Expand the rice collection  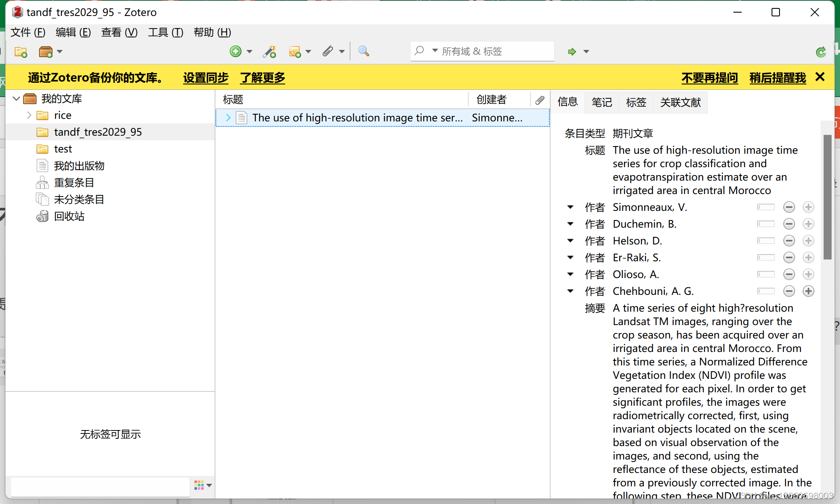(29, 115)
